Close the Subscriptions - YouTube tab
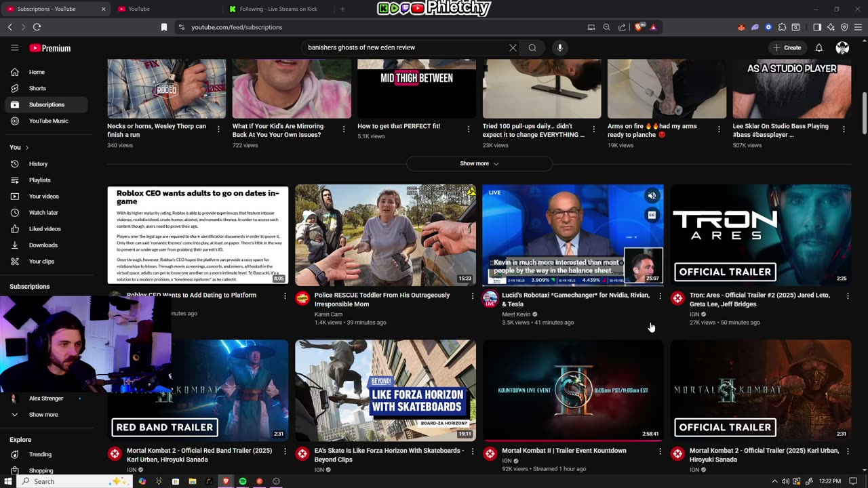The height and width of the screenshot is (488, 868). tap(103, 9)
